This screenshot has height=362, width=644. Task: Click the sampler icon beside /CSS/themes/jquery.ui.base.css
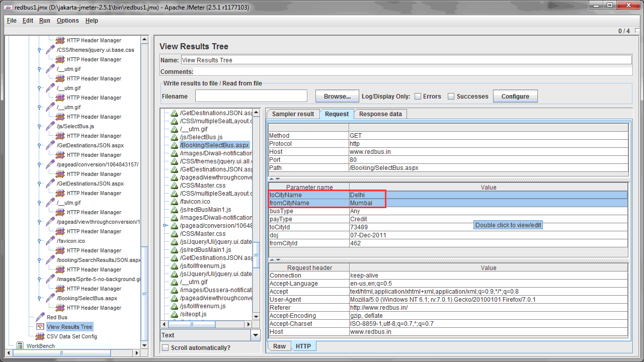click(x=50, y=50)
